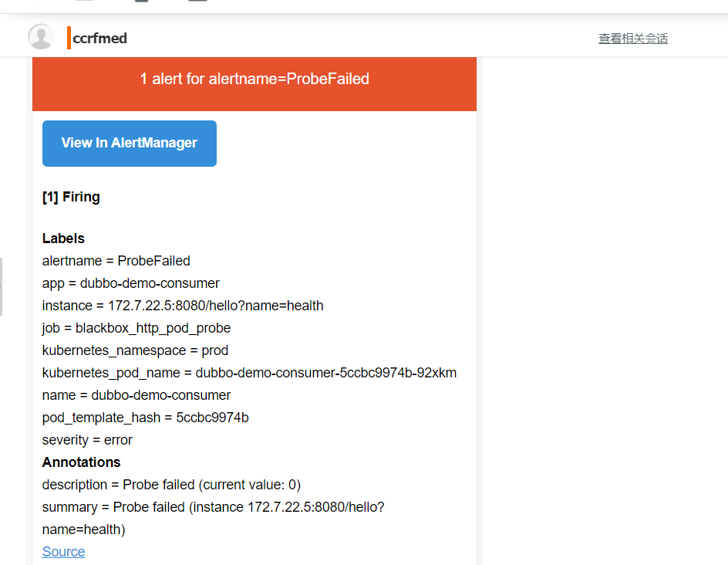Screen dimensions: 728x565
Task: Click the instance label with 172.7.22.5:8080
Action: point(183,306)
